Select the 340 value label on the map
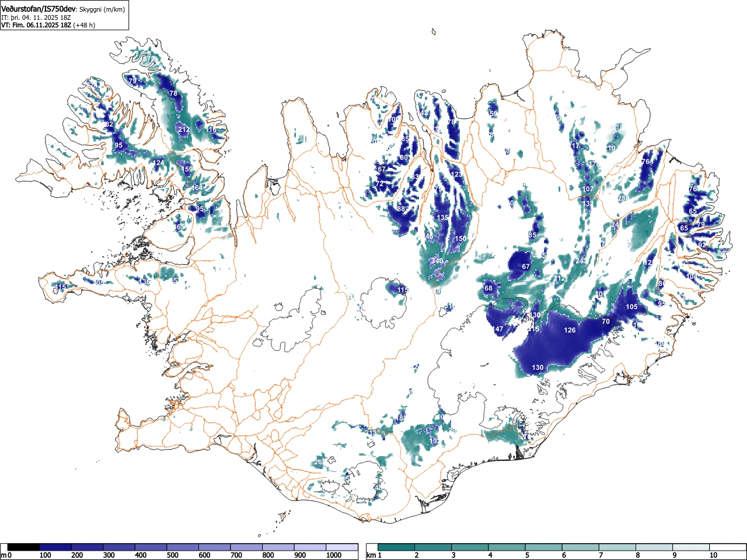Image resolution: width=747 pixels, height=560 pixels. 437,261
